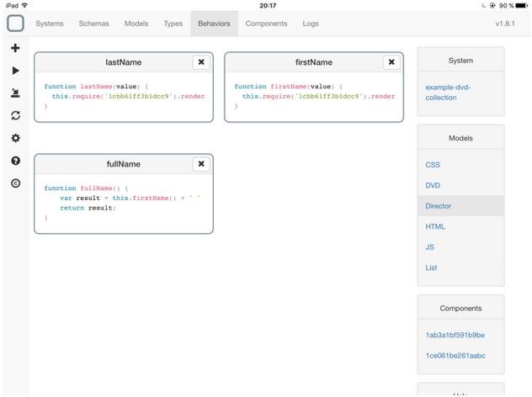Open the Logs tab

[311, 24]
